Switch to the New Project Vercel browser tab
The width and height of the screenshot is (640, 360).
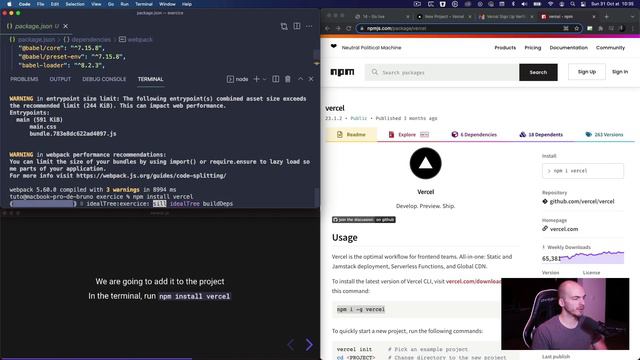pyautogui.click(x=444, y=17)
